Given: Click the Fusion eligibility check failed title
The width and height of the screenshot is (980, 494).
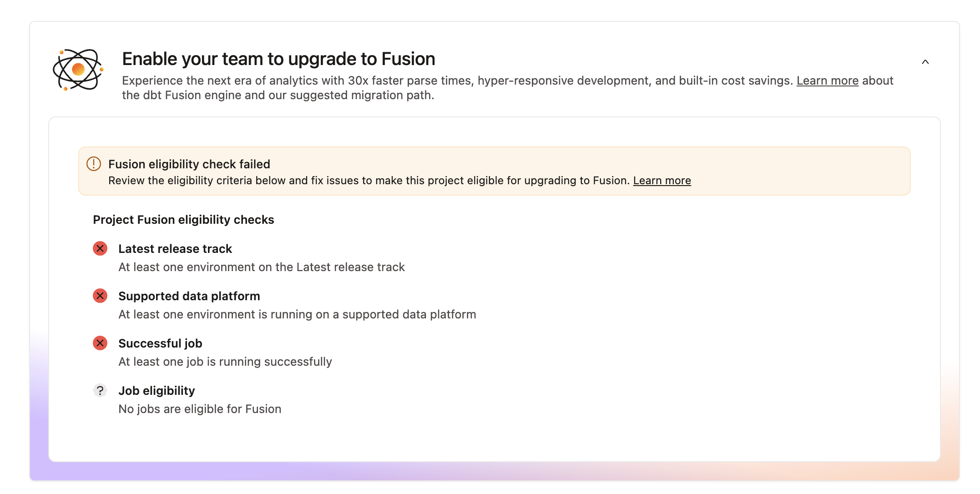Looking at the screenshot, I should coord(189,164).
